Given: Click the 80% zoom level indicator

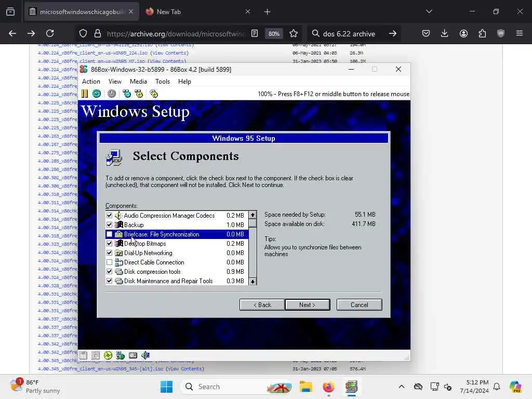Looking at the screenshot, I should point(274,34).
